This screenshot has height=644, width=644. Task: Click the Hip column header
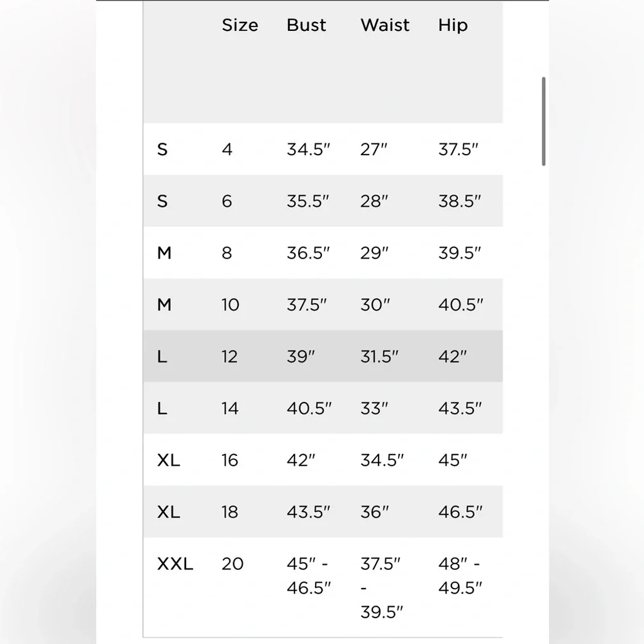coord(453,25)
